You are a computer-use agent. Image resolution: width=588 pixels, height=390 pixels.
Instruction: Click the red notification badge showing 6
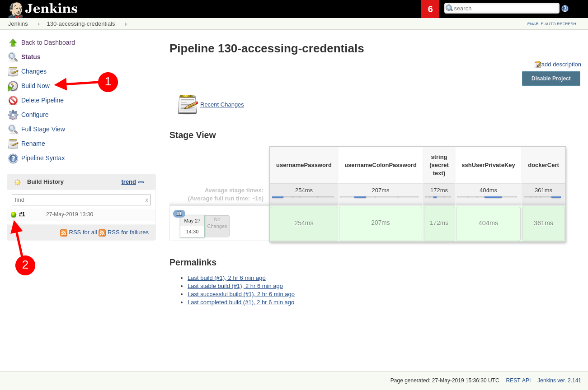click(430, 9)
